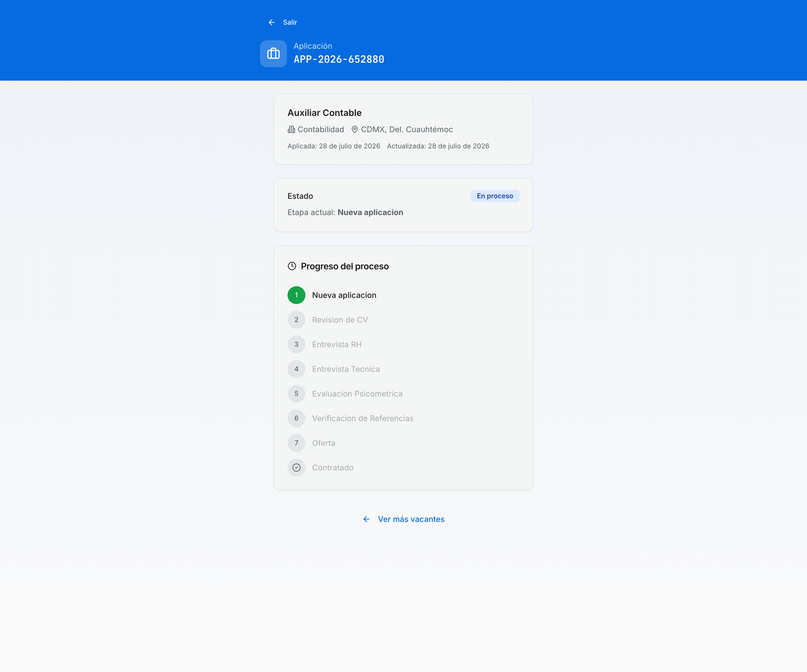The width and height of the screenshot is (807, 672).
Task: Click the arrow beside Ver más vacantes
Action: coord(367,519)
